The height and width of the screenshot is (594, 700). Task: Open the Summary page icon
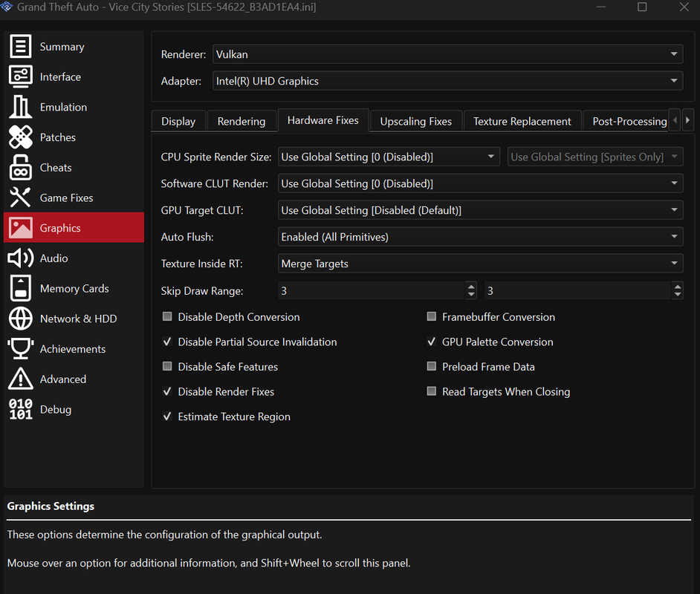click(x=21, y=46)
